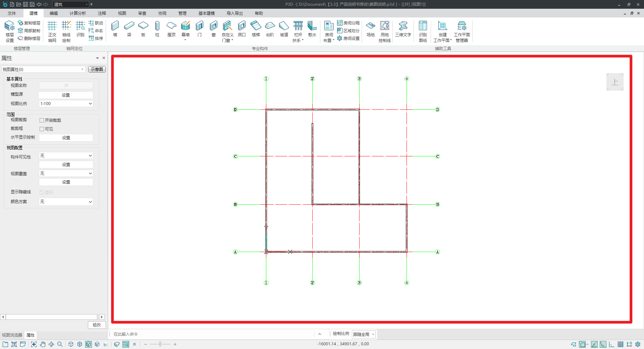Viewport: 644px width, 349px height.
Task: Click the 复制楼层 copy floor button
Action: 29,23
